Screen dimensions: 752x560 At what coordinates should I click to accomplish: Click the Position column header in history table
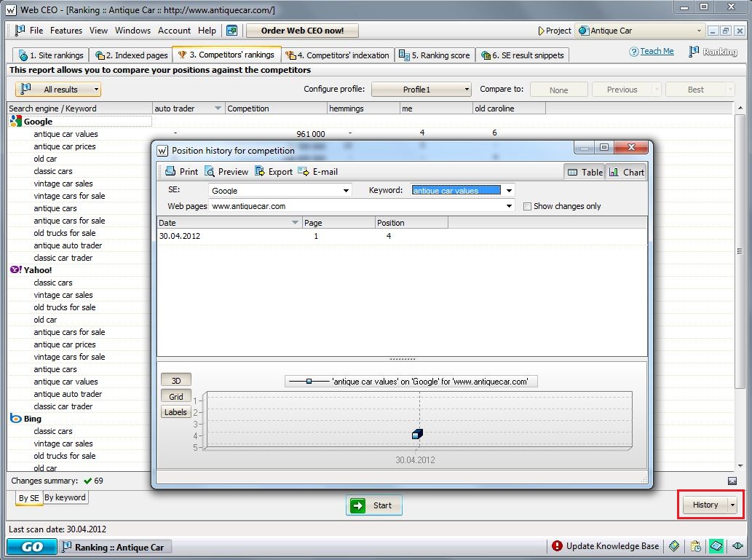click(411, 223)
